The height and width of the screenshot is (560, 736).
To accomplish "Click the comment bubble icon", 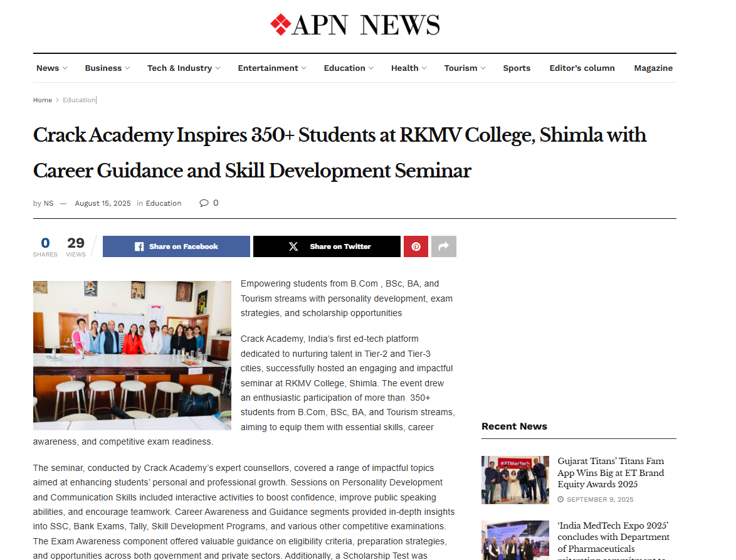I will pos(204,203).
